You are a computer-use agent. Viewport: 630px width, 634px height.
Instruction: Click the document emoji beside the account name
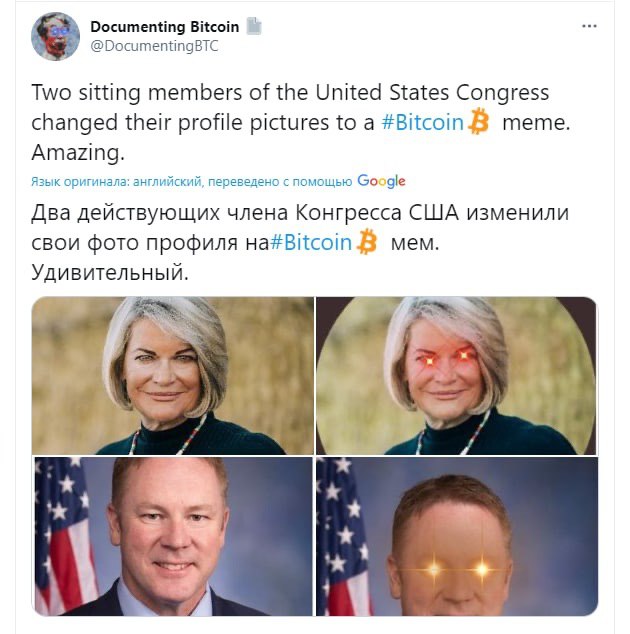[x=254, y=26]
